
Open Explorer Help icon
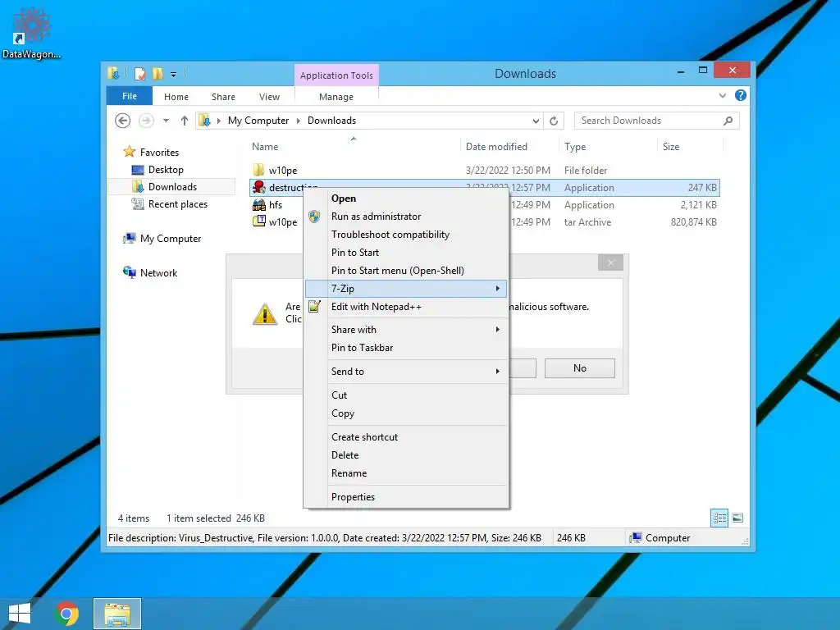[741, 95]
